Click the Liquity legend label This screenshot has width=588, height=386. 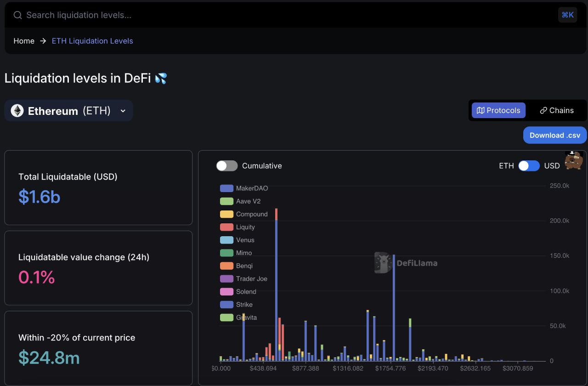click(x=245, y=227)
